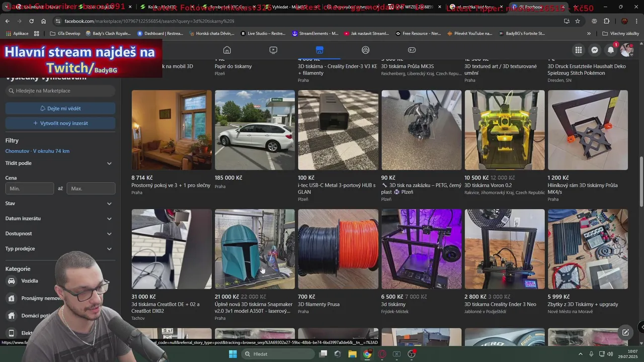Click Dejte mi vědět button
The width and height of the screenshot is (644, 362).
[60, 109]
